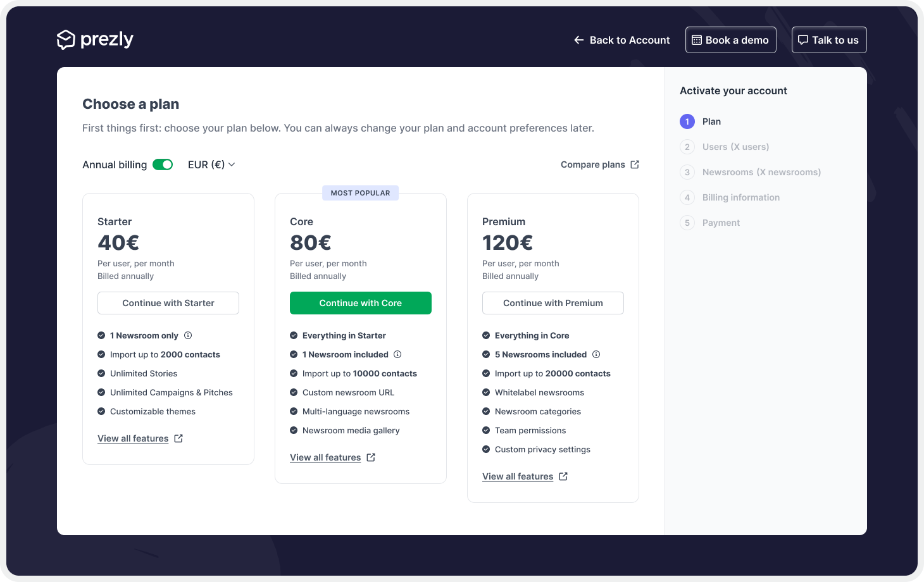Click the 80€ Core price
The height and width of the screenshot is (582, 924).
pyautogui.click(x=311, y=243)
